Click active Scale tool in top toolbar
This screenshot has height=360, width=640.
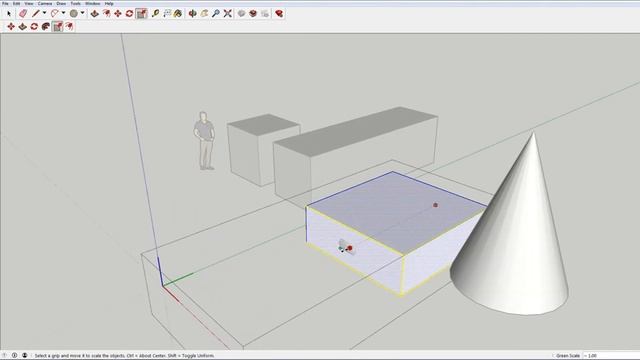(x=142, y=13)
